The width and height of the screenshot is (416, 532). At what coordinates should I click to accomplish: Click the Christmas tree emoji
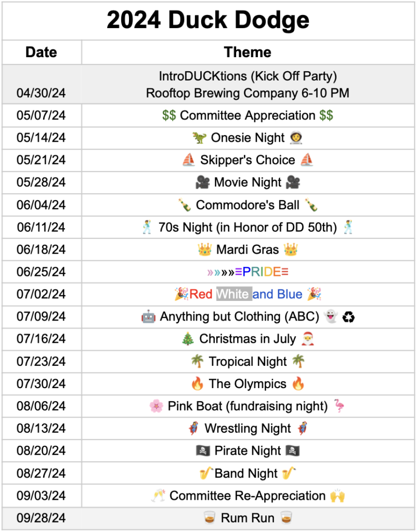[x=188, y=339]
